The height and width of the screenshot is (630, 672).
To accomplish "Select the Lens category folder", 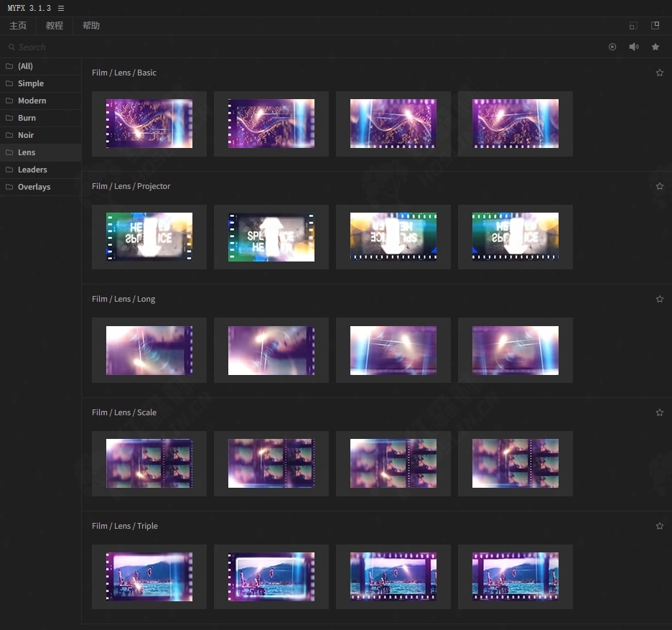I will coord(41,152).
